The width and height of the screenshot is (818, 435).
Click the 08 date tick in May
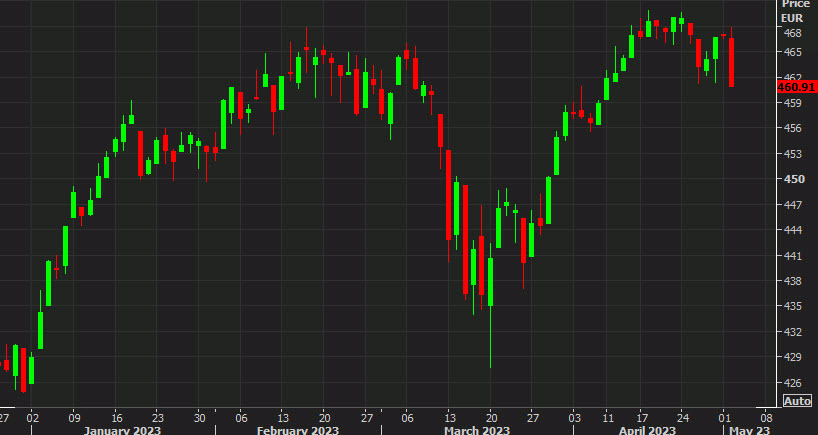(x=766, y=418)
